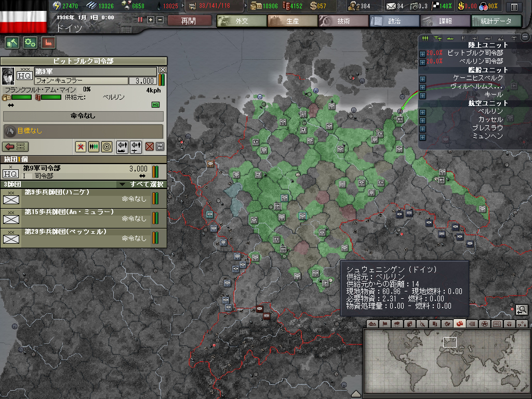Click the crossed-out red star button

coord(81,147)
